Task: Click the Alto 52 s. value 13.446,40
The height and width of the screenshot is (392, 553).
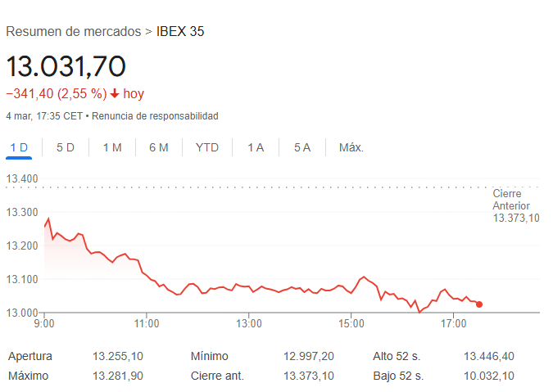Action: click(489, 356)
